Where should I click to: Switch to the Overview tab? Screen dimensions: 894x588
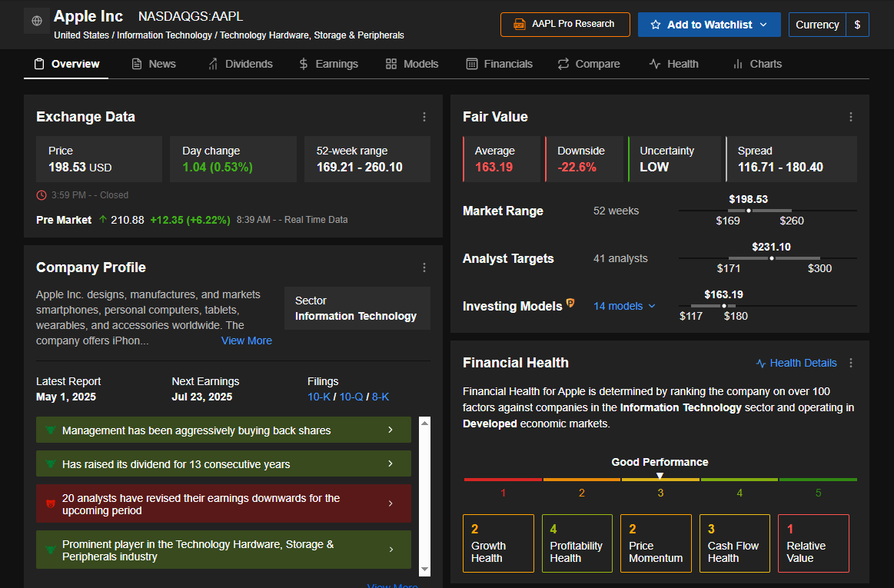click(x=66, y=64)
